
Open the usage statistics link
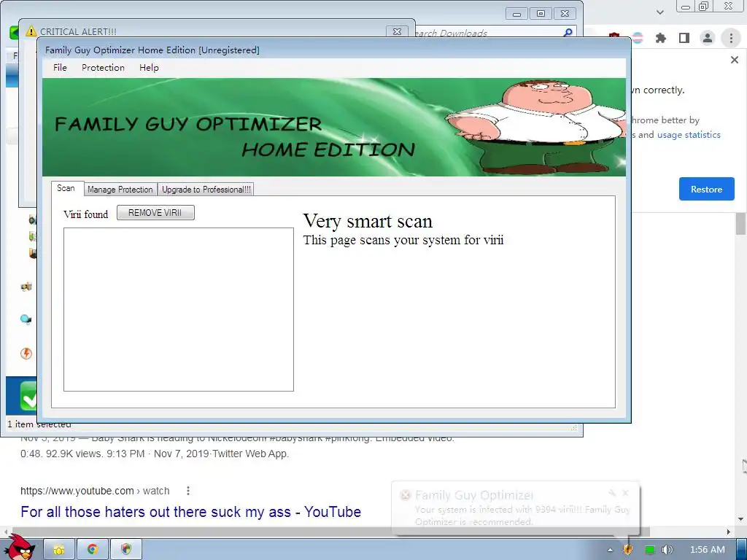(x=689, y=135)
